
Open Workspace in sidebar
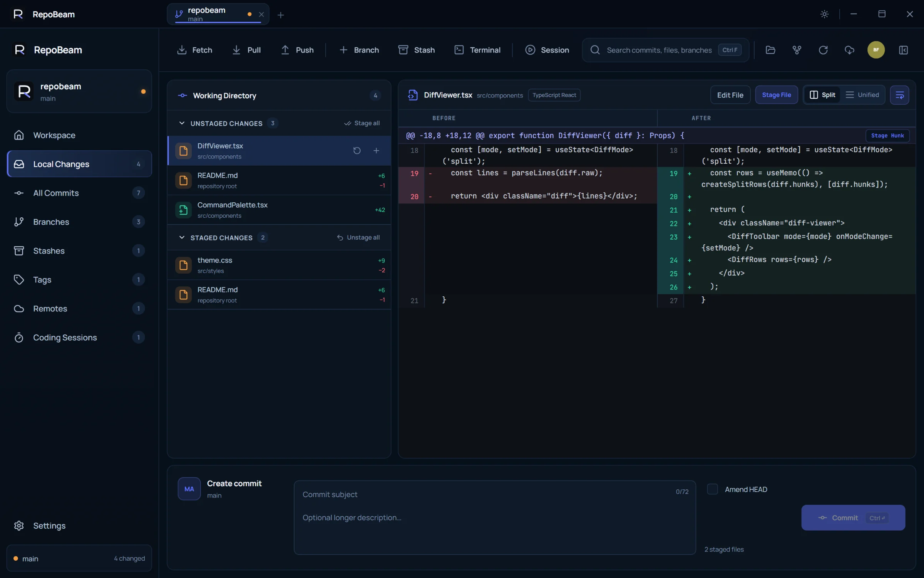tap(79, 135)
